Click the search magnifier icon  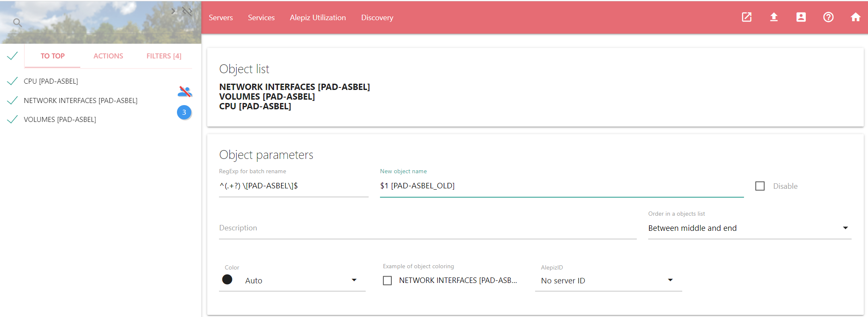tap(17, 22)
